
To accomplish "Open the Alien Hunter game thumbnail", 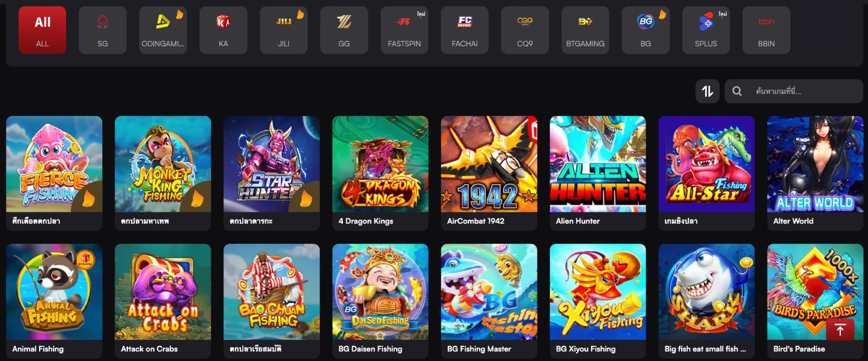I will tap(598, 164).
